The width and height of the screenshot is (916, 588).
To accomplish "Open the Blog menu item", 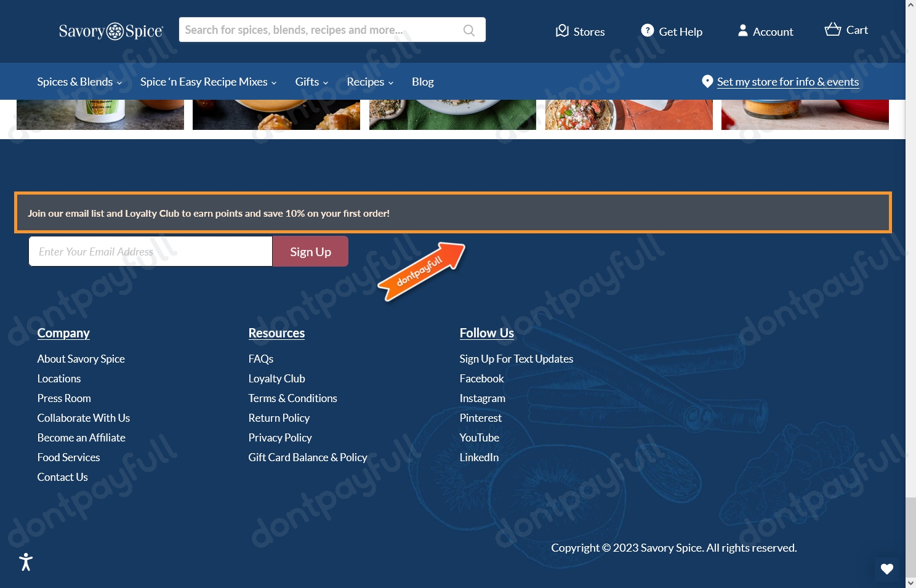I will pos(422,81).
